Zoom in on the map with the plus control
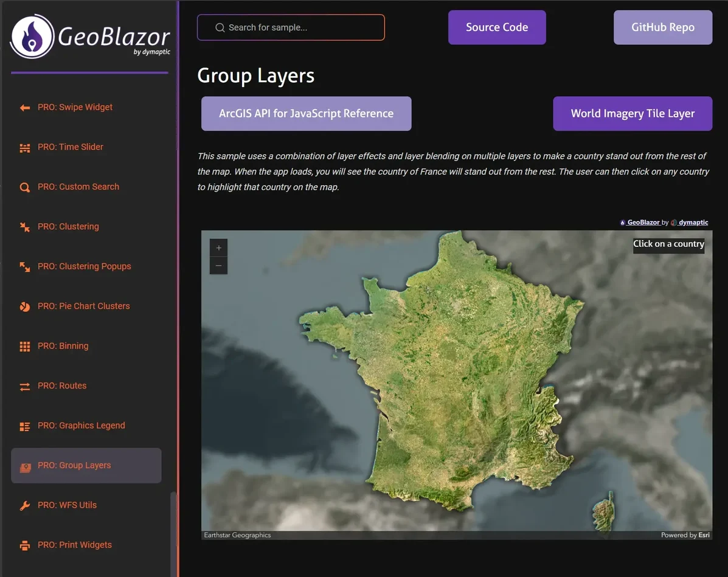Screen dimensions: 728x577 tap(218, 247)
